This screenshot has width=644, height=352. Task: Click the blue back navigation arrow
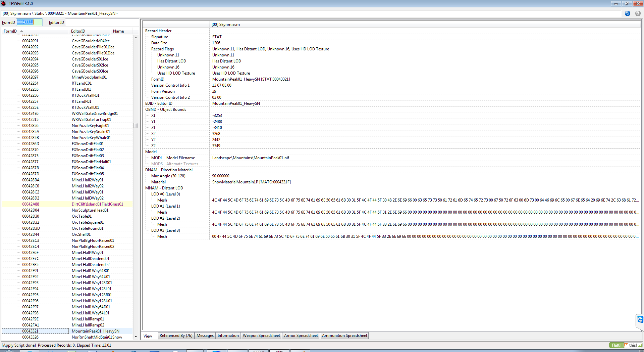(627, 13)
